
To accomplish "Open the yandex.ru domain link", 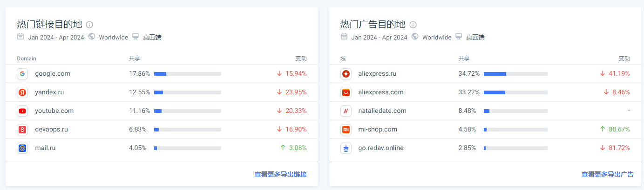I will coord(49,92).
